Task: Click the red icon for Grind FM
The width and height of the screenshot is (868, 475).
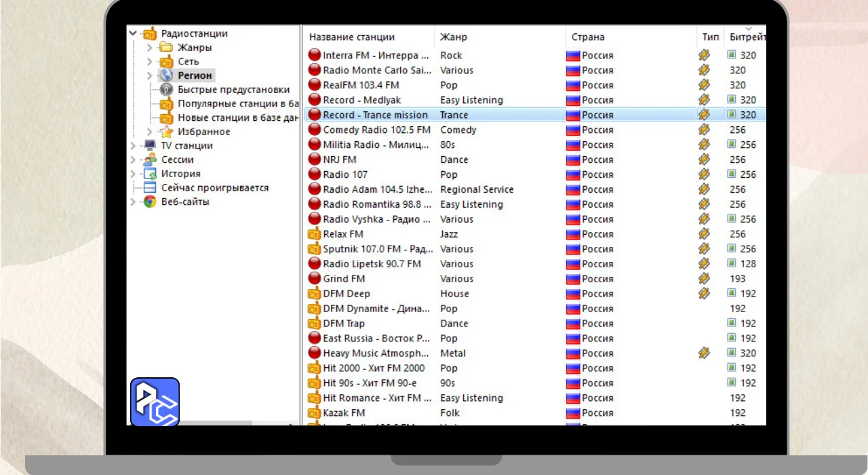Action: click(x=314, y=279)
